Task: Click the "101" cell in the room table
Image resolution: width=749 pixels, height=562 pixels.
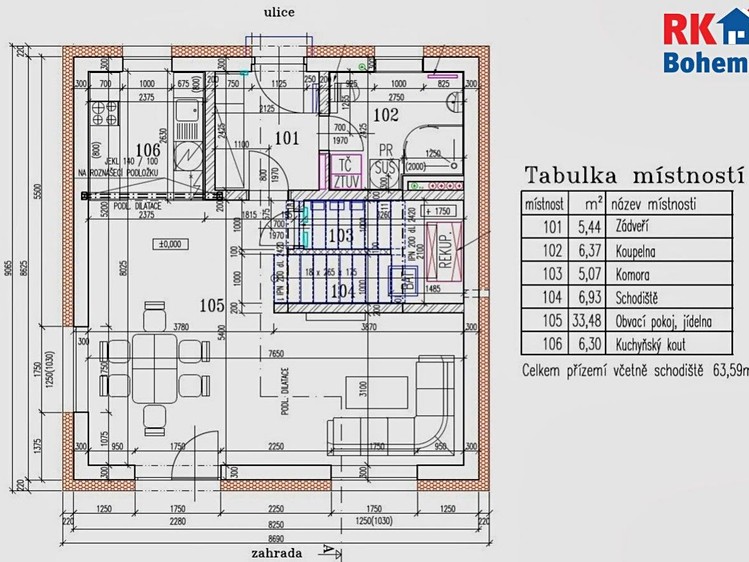Action: point(544,226)
